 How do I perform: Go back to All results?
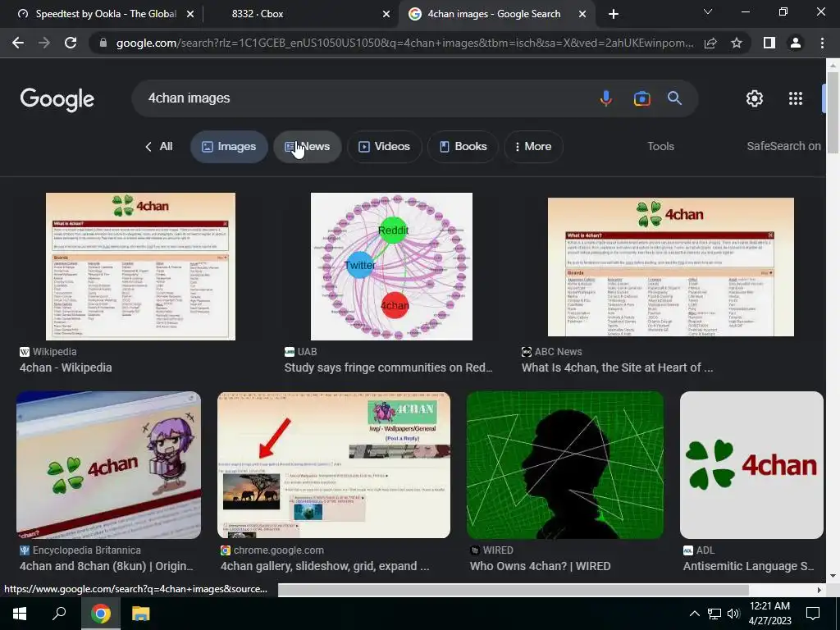[159, 146]
